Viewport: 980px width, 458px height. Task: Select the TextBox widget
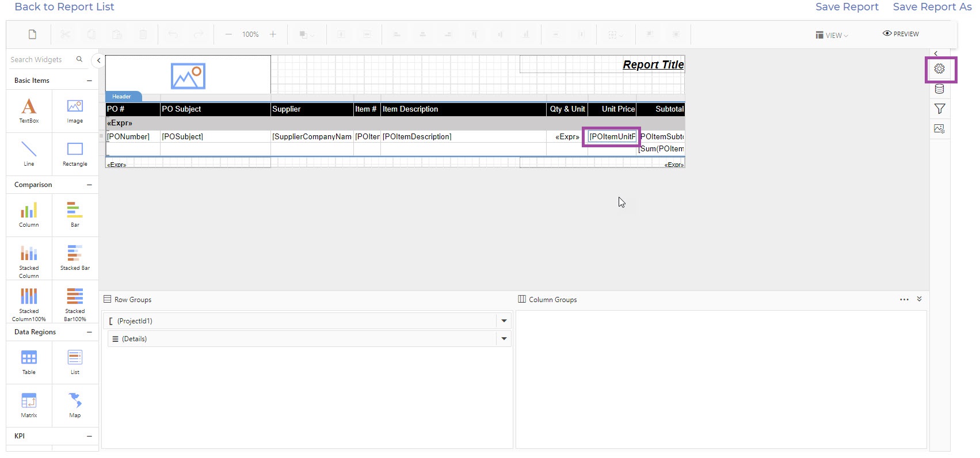[x=29, y=111]
